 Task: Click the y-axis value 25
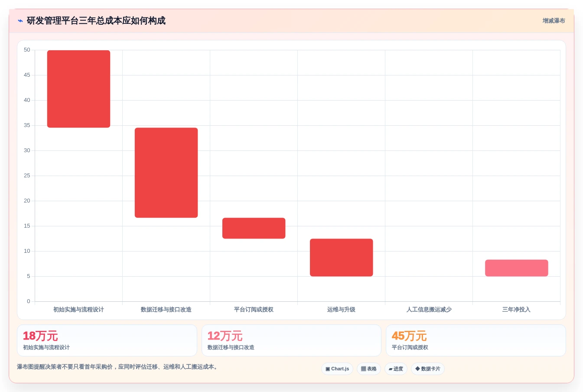click(x=27, y=176)
